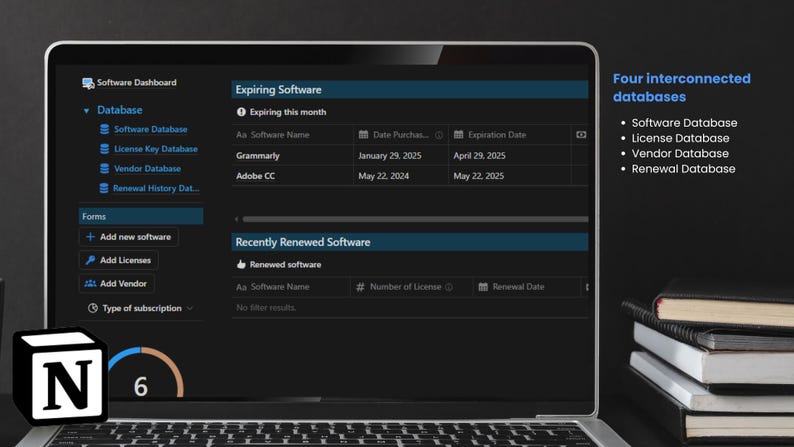Click the calendar icon beside Date Purchased

363,135
